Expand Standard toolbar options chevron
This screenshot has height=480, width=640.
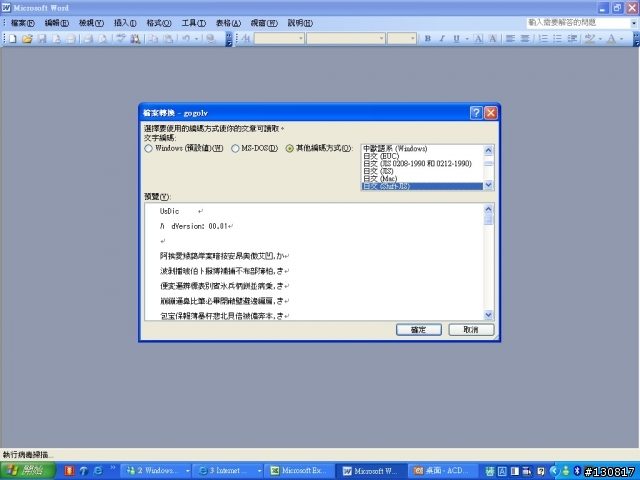(229, 39)
